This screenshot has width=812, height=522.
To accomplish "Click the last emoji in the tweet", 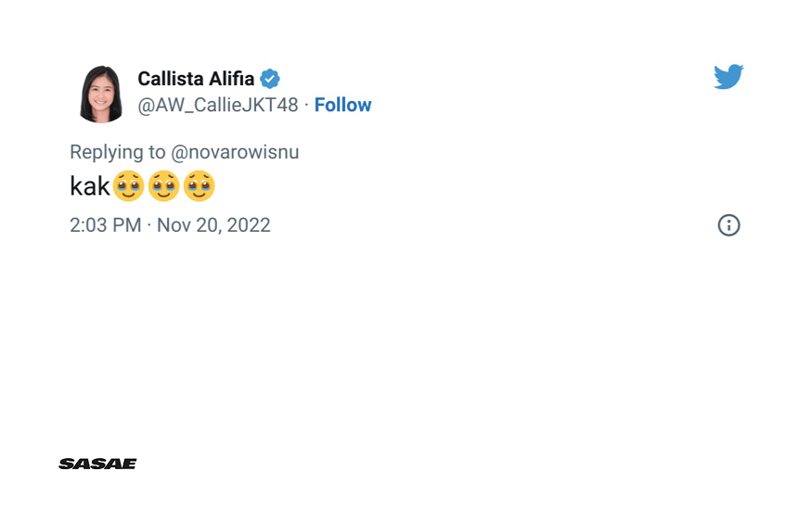I will click(x=200, y=186).
